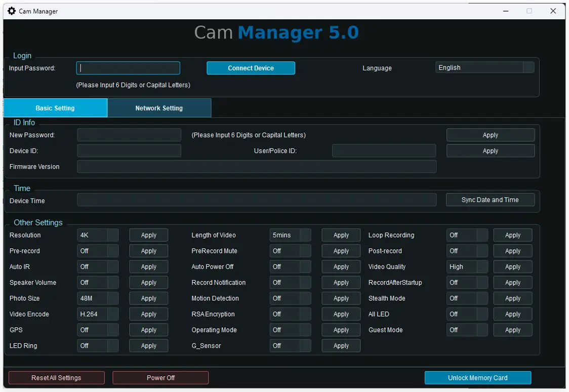The width and height of the screenshot is (569, 392).
Task: Switch to the Basic Setting tab
Action: (x=55, y=108)
